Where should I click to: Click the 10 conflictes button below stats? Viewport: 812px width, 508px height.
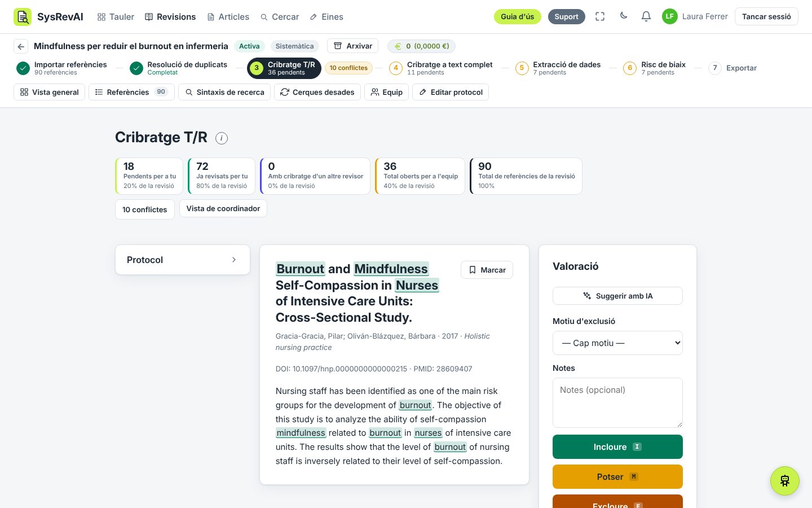click(x=145, y=209)
